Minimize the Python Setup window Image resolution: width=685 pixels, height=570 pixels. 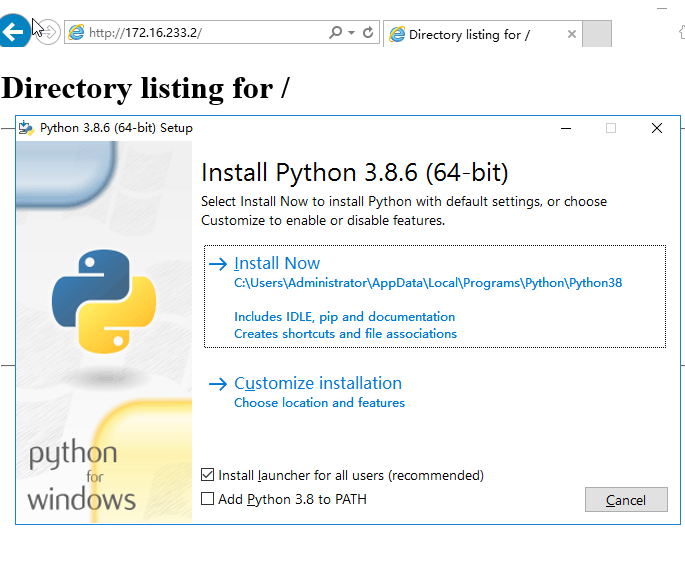pos(566,128)
